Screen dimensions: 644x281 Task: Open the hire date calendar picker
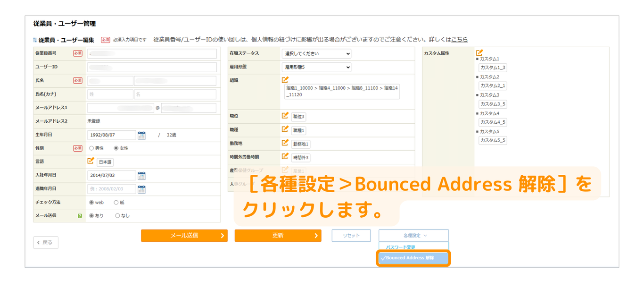coord(141,176)
